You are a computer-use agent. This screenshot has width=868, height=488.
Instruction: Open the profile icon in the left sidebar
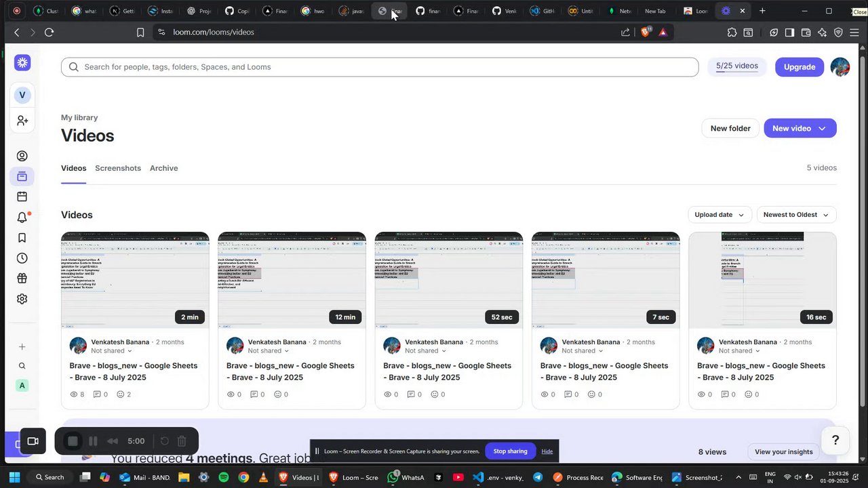(x=22, y=156)
